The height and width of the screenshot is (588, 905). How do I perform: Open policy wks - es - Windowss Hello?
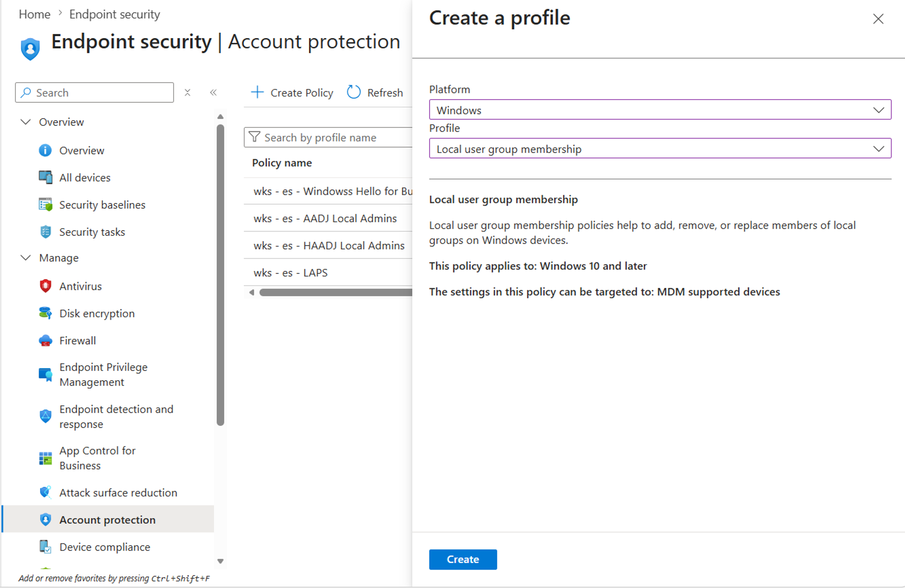point(333,191)
